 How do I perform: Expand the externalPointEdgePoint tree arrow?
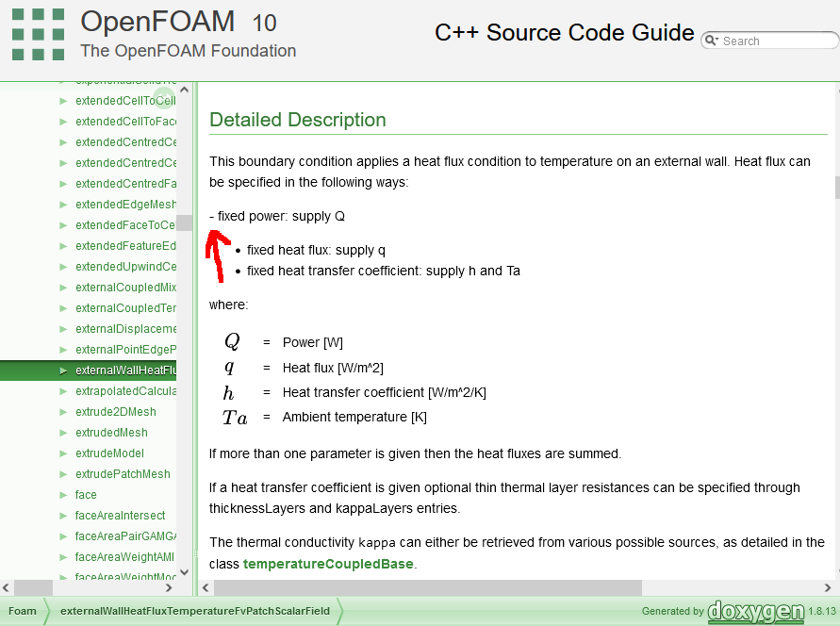point(63,350)
